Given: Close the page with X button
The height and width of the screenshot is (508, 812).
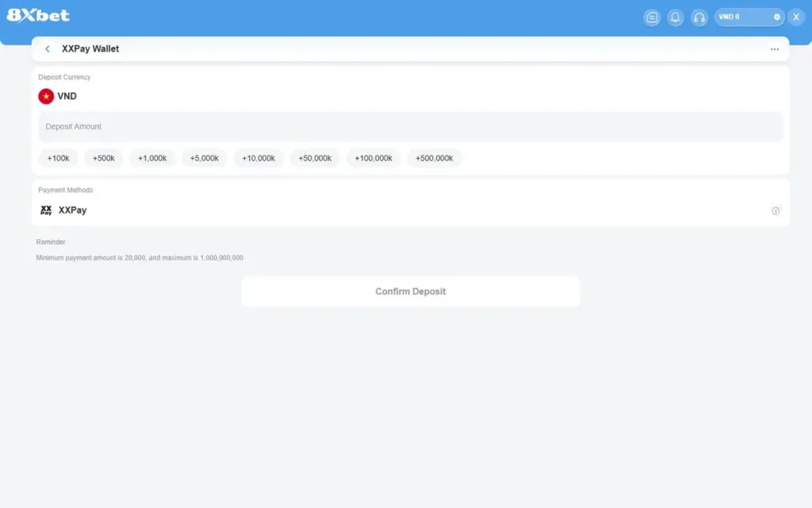Looking at the screenshot, I should (796, 17).
